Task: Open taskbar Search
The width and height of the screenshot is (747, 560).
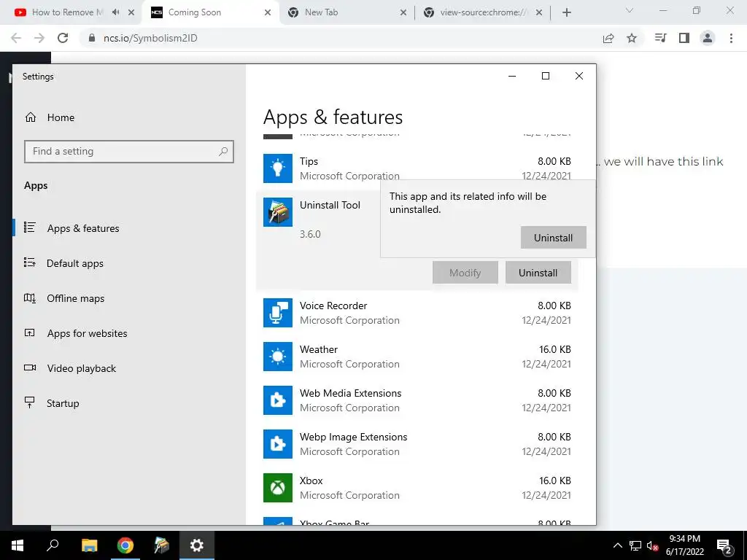Action: (53, 545)
